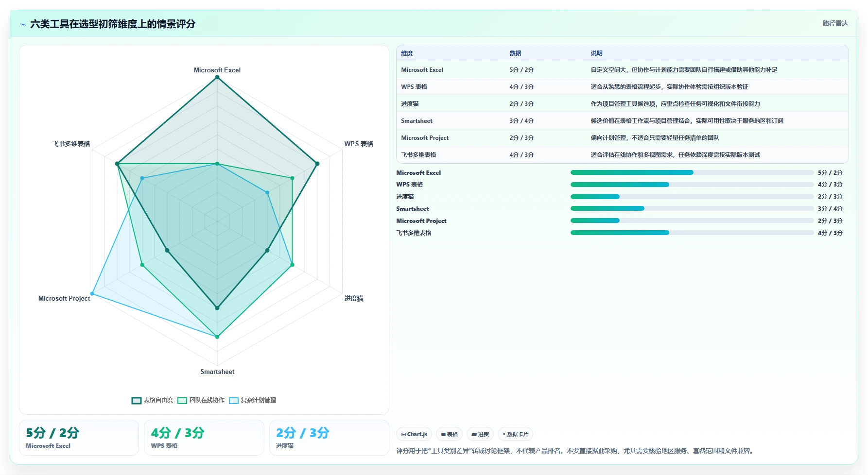Click the Chart.js tag chip

point(414,434)
